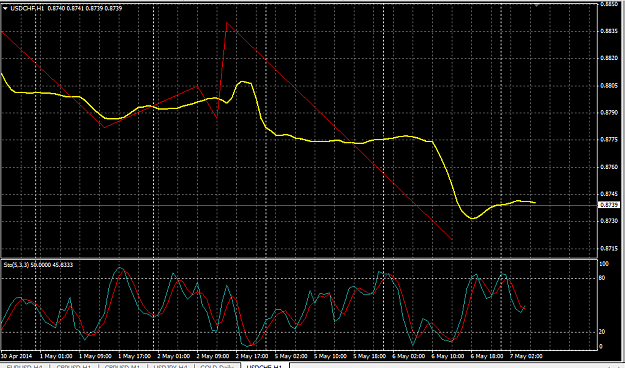
Task: Click the 30 Apr 2014 time axis label
Action: [x=16, y=356]
